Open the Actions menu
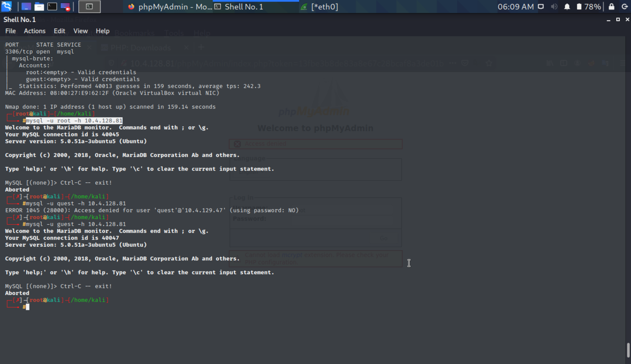631x364 pixels. click(35, 31)
